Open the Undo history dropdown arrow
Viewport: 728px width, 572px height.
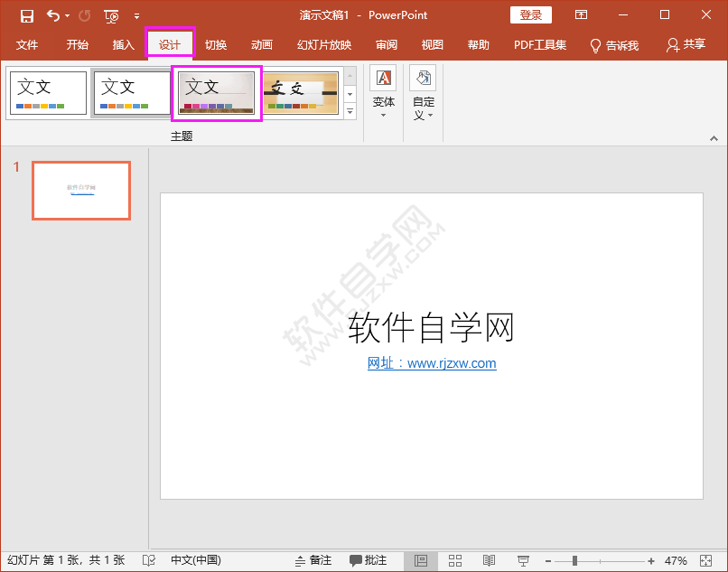click(68, 16)
